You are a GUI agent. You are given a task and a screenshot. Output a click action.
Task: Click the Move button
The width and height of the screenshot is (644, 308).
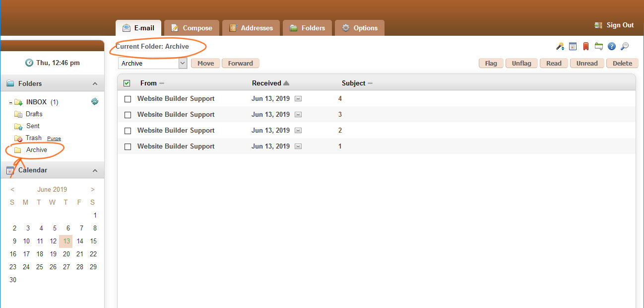(206, 64)
